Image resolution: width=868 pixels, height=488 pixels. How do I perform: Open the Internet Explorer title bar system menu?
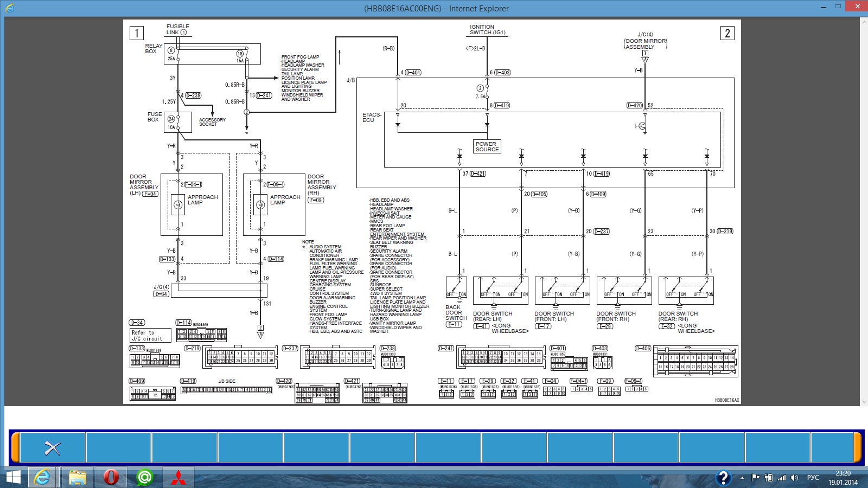[x=10, y=8]
